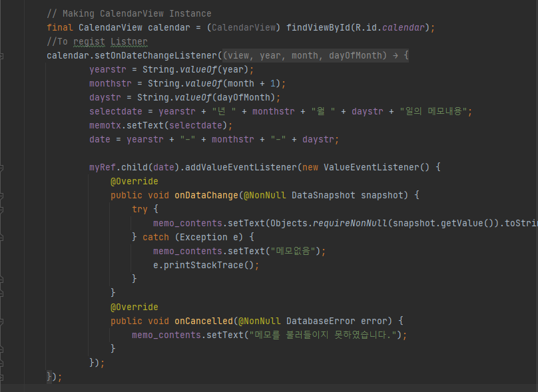Click the horizontal scrollbar at the bottom
The height and width of the screenshot is (392, 538).
pyautogui.click(x=266, y=387)
